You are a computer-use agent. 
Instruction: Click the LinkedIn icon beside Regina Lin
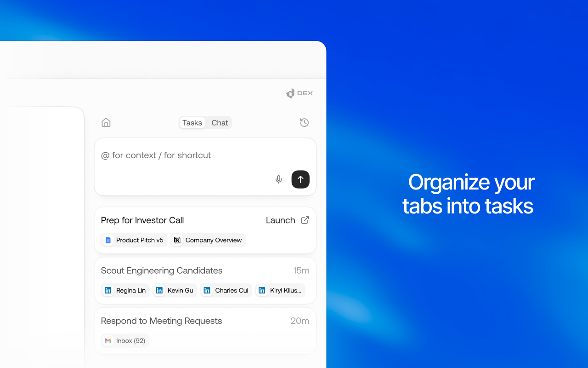coord(108,290)
